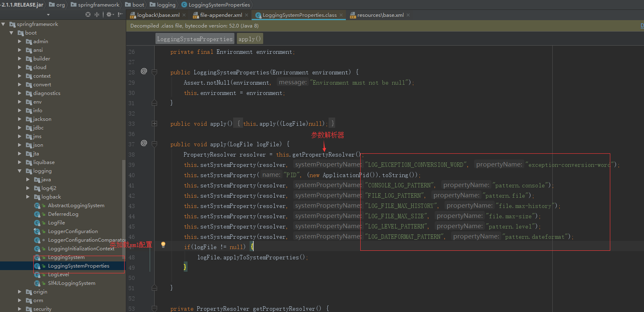This screenshot has width=644, height=312.
Task: Switch to file-appender.xml tab
Action: pos(221,15)
